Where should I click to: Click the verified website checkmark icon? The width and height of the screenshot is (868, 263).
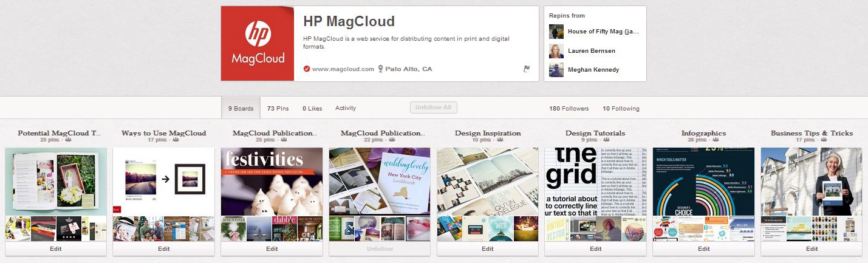click(307, 69)
